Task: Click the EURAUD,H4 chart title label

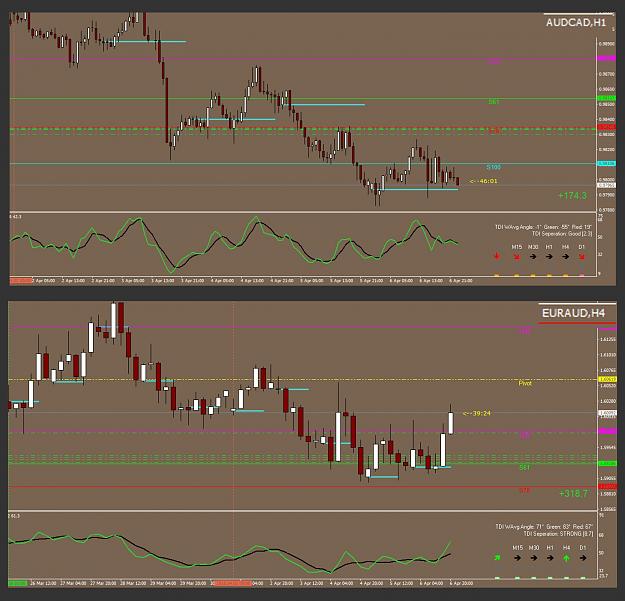Action: [x=573, y=313]
